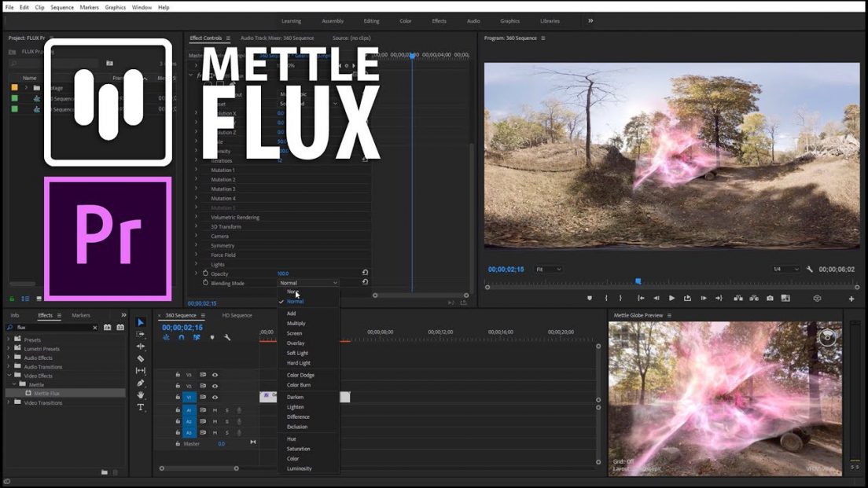Clear the flux search with the X button
The height and width of the screenshot is (488, 868).
pyautogui.click(x=94, y=327)
